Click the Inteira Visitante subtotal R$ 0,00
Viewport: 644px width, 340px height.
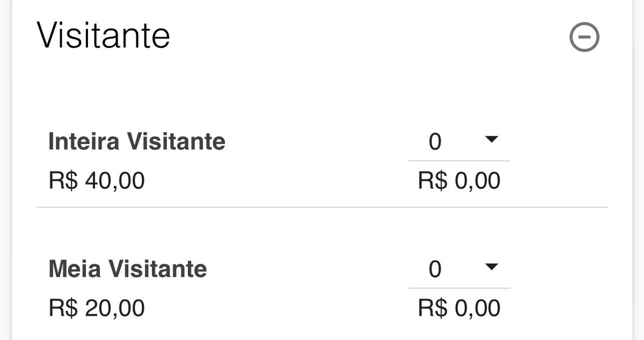[x=459, y=181]
